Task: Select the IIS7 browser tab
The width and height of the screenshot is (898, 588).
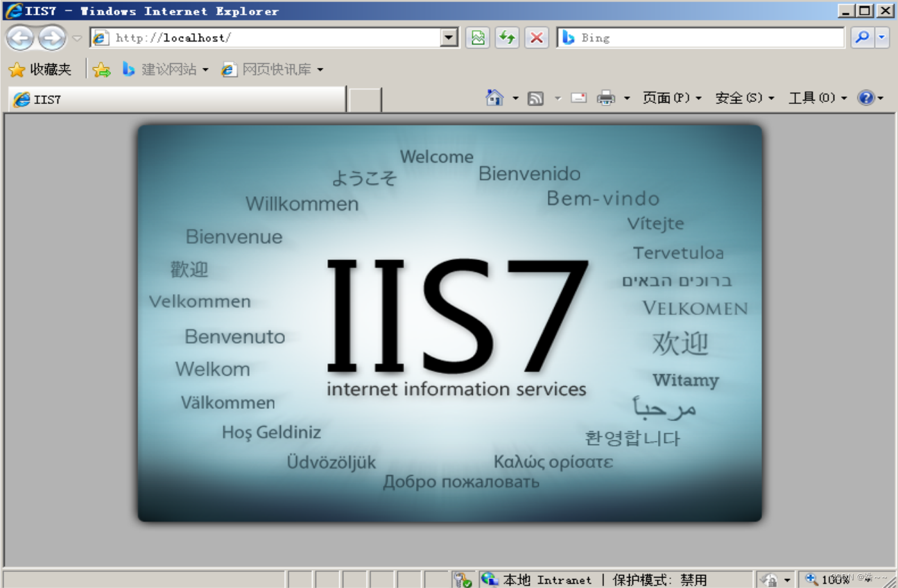Action: [x=177, y=99]
